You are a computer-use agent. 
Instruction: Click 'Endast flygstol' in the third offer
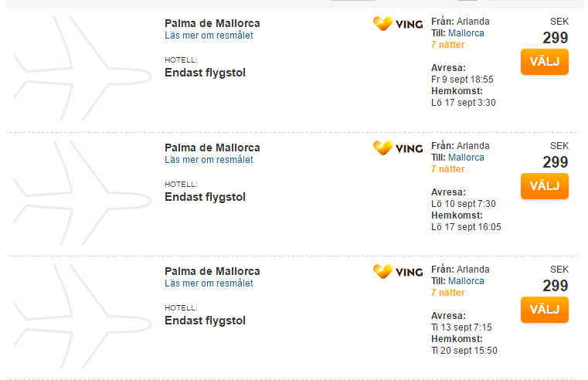205,321
